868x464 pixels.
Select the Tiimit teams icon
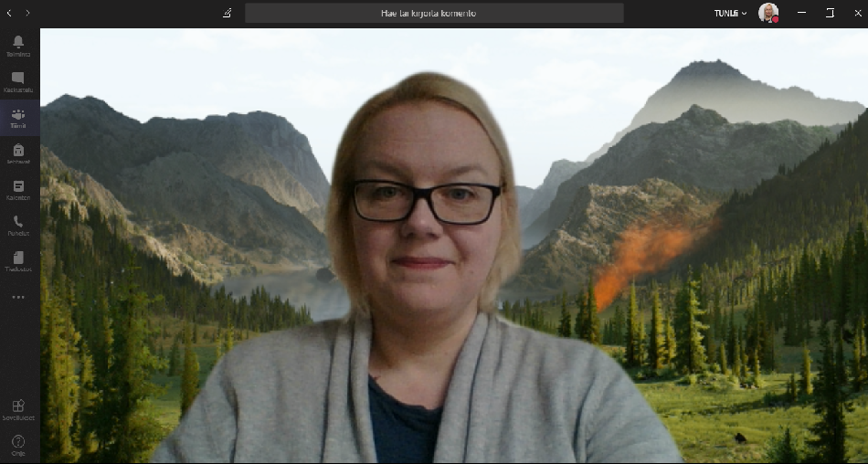click(18, 119)
